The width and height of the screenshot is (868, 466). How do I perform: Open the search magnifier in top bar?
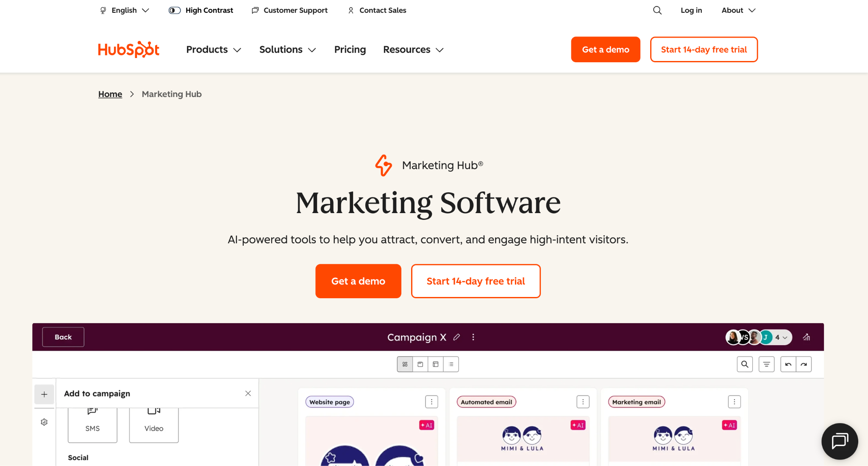tap(657, 10)
